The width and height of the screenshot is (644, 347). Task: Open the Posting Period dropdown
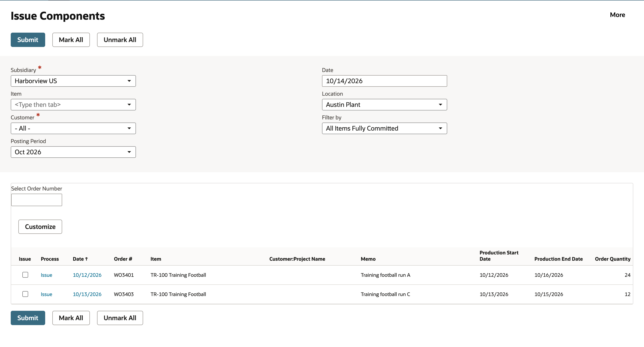73,152
